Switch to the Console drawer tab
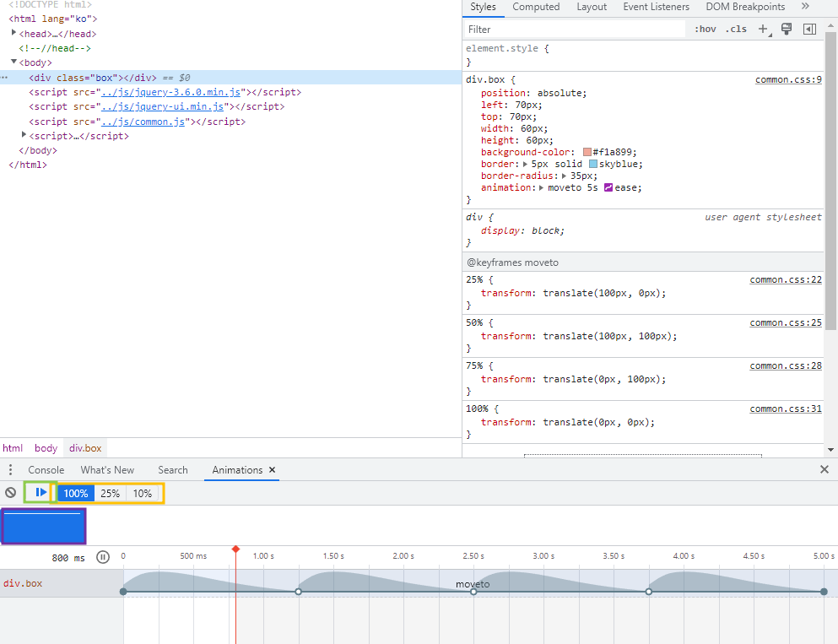838x644 pixels. point(46,470)
